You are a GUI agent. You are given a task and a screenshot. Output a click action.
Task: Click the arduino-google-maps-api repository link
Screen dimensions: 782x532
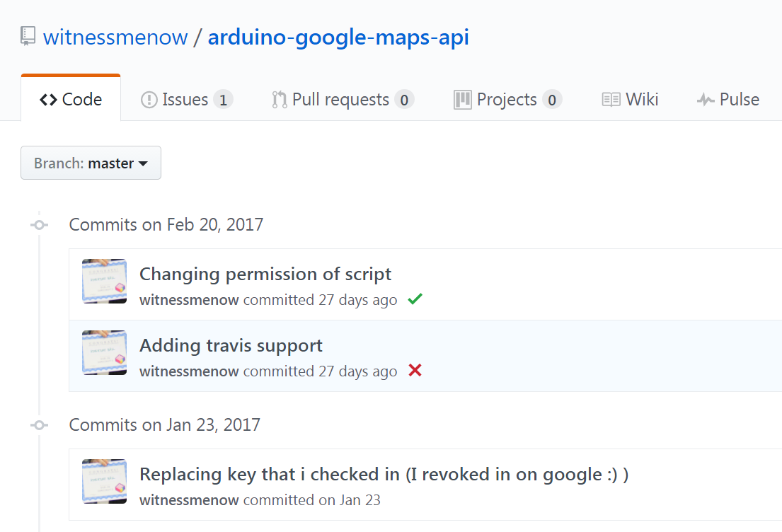pos(338,37)
